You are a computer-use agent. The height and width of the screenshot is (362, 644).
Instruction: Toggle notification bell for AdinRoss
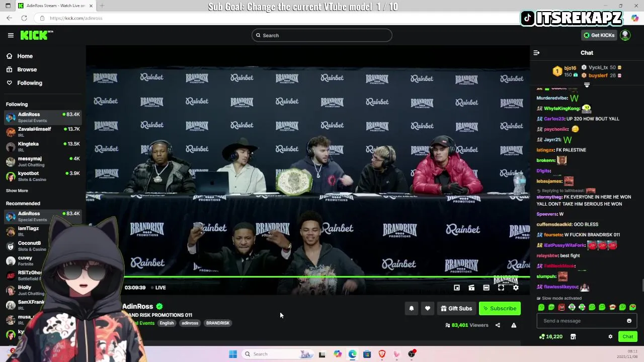tap(412, 309)
